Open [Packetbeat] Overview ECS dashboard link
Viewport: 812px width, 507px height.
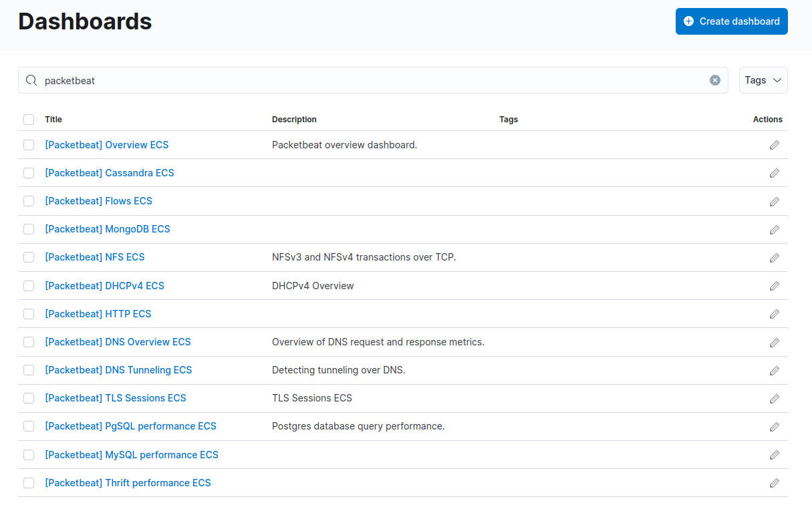coord(107,145)
